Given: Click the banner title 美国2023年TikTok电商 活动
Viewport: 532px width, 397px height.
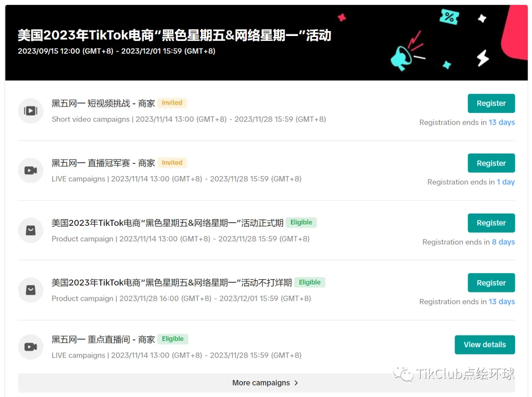Looking at the screenshot, I should 174,36.
